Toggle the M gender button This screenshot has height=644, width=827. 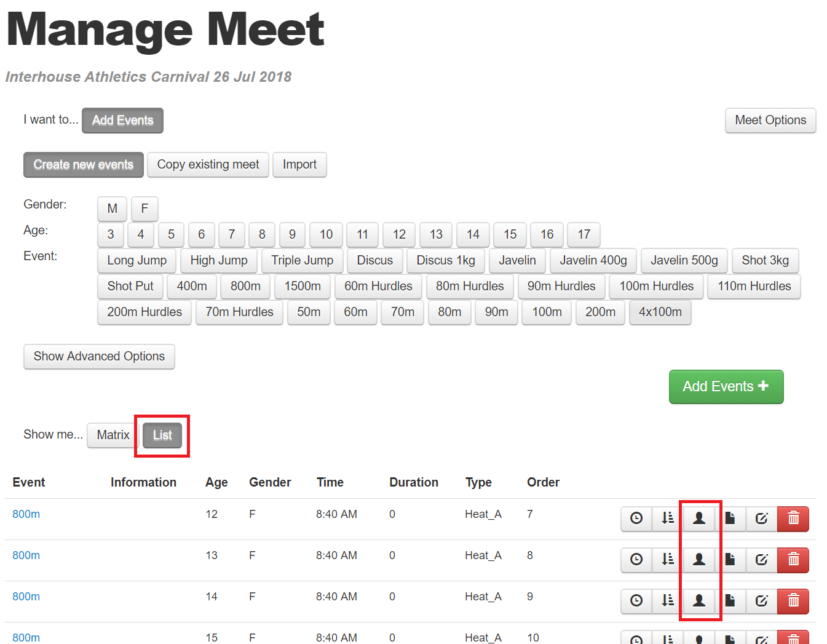click(x=112, y=209)
